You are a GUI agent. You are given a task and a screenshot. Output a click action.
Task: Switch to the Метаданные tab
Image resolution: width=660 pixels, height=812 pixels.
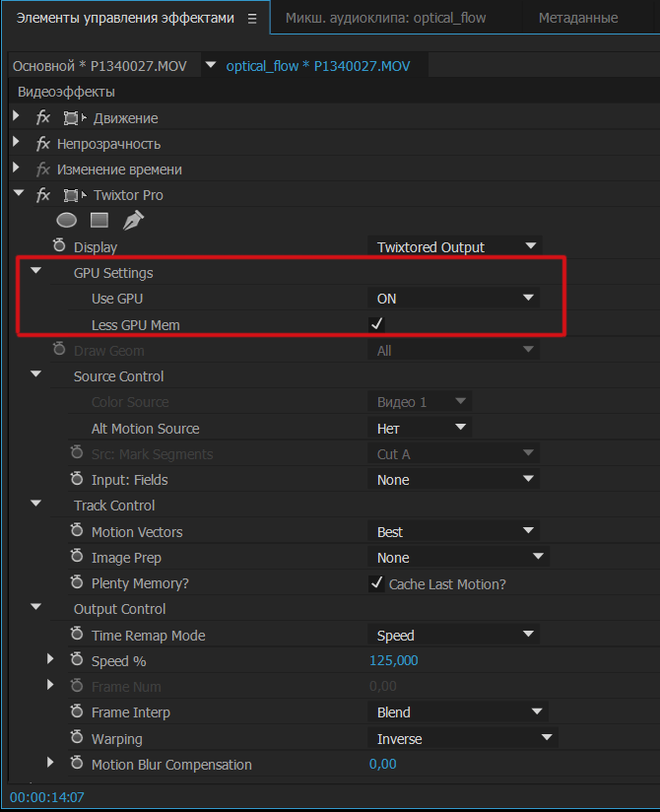578,18
